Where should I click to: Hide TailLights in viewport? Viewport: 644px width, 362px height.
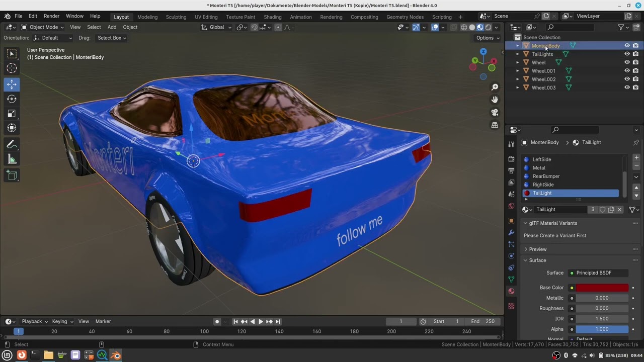coord(627,54)
